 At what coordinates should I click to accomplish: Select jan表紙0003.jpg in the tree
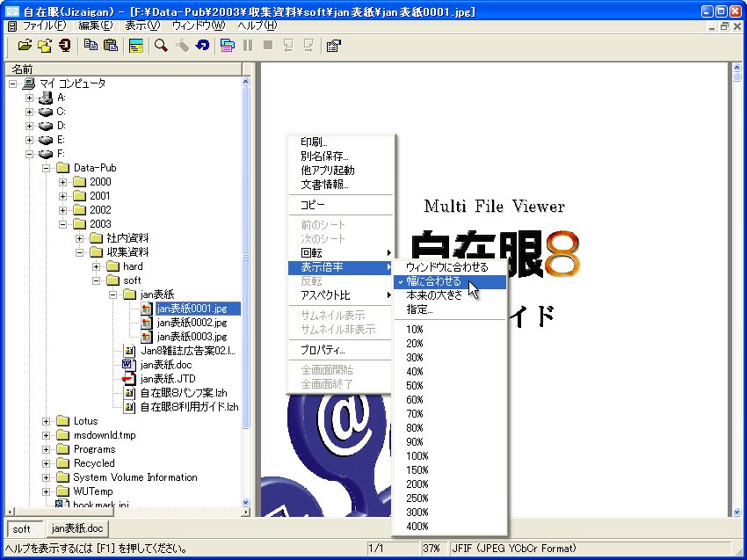point(192,337)
